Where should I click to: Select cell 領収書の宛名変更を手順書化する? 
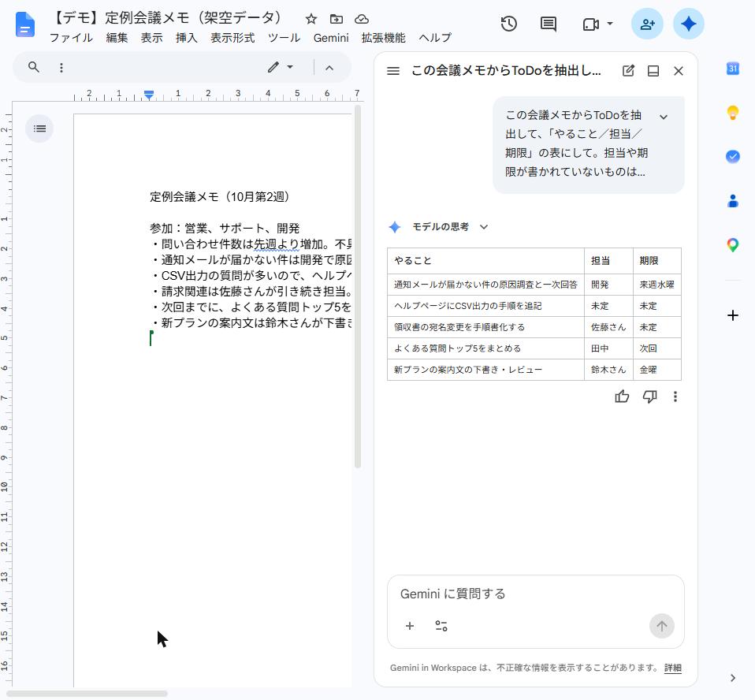(485, 327)
